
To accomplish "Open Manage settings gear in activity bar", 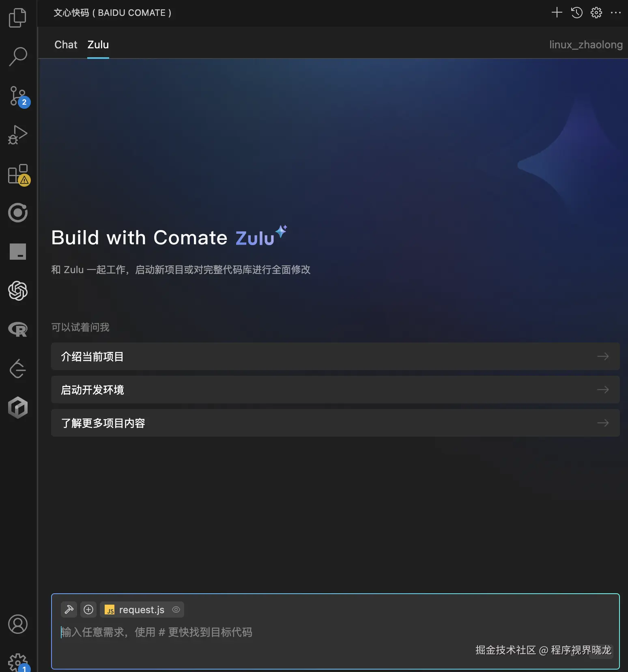I will pos(18,663).
